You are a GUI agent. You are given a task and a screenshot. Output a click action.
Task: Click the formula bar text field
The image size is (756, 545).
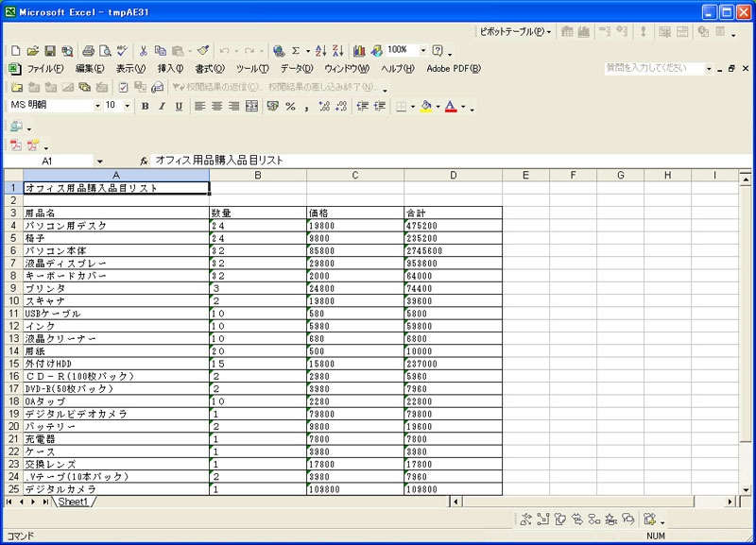pos(451,161)
